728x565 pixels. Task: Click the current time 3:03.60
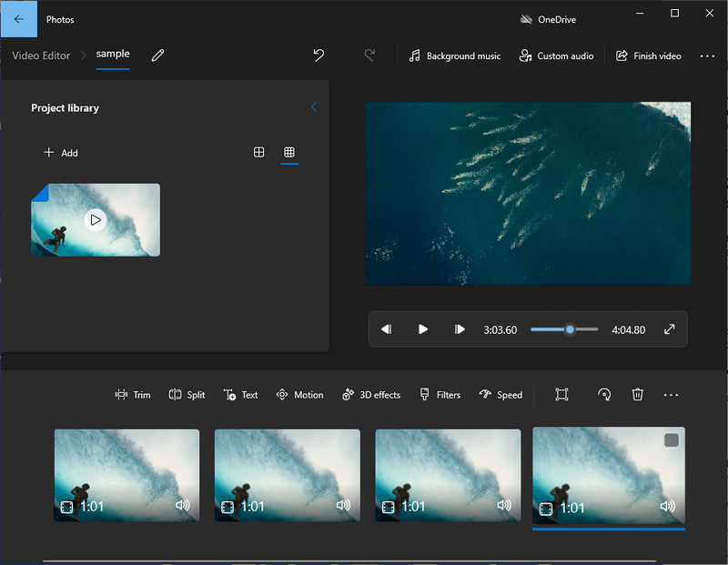(500, 330)
